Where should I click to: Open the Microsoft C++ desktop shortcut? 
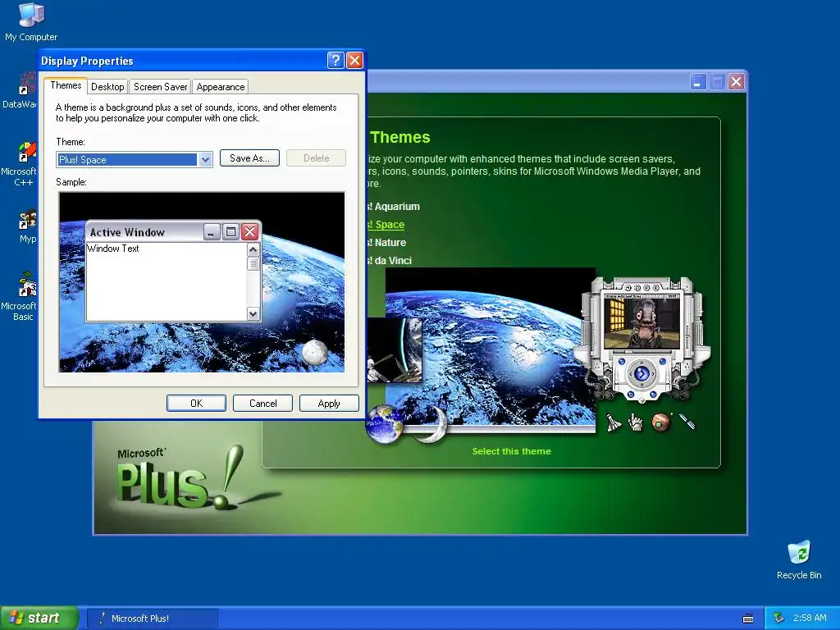[x=21, y=163]
